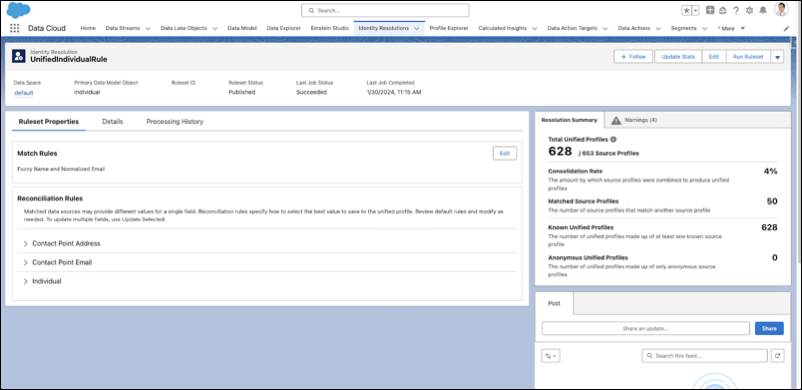The width and height of the screenshot is (802, 390).
Task: Open the Profile Explorer tab
Action: pos(449,28)
